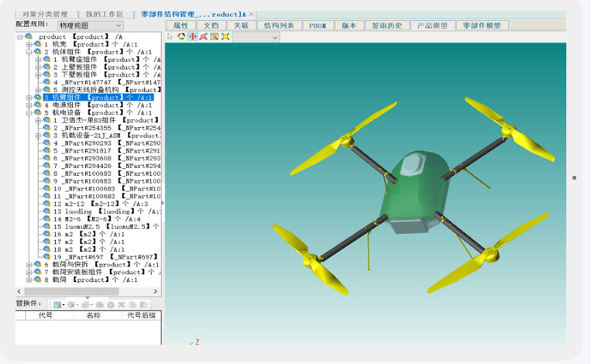Close the 零部件结构管理 tab

252,14
